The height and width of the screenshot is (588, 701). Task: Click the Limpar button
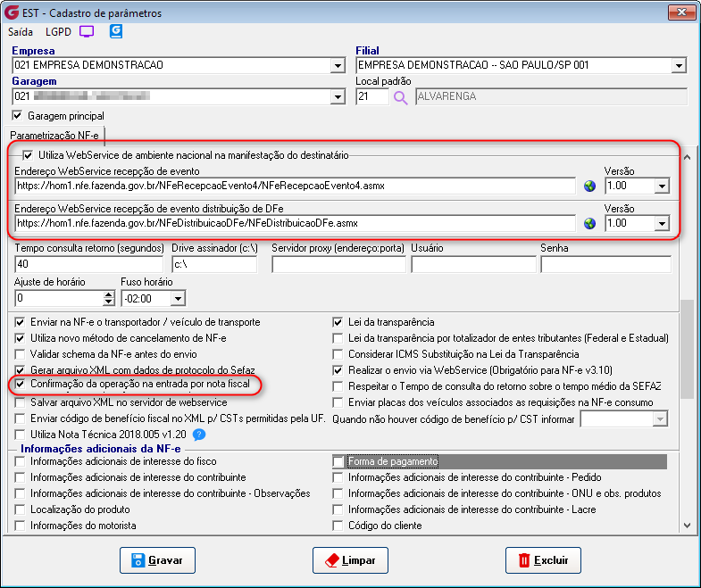pyautogui.click(x=350, y=560)
